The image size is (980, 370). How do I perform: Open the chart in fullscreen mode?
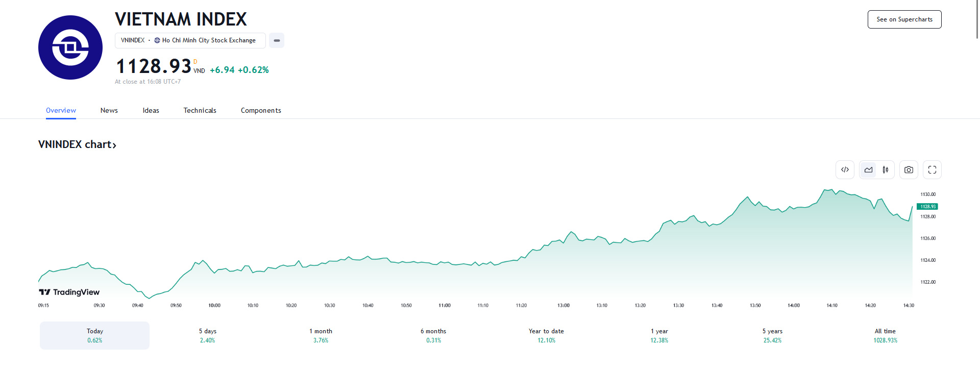[x=932, y=170]
